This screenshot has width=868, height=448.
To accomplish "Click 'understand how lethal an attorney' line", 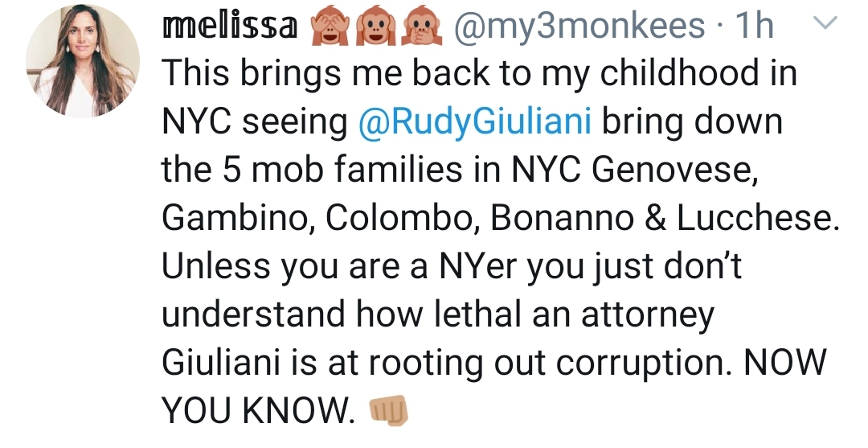I will point(437,314).
